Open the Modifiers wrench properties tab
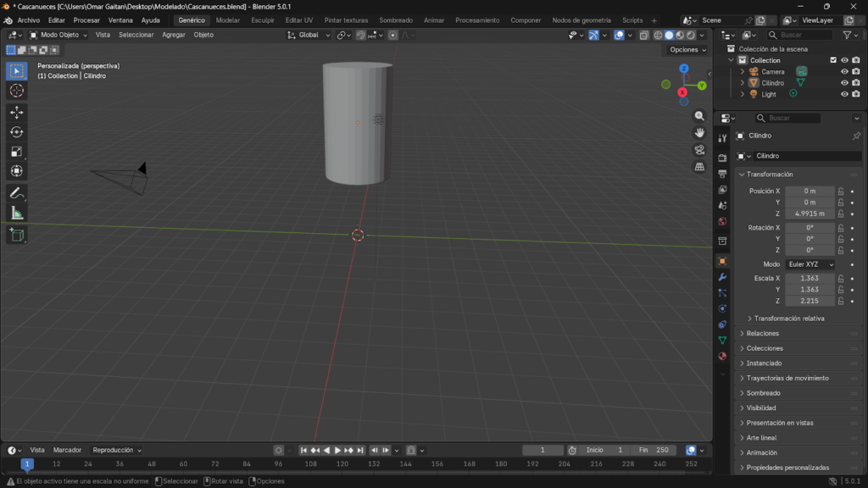This screenshot has height=488, width=868. pyautogui.click(x=722, y=277)
